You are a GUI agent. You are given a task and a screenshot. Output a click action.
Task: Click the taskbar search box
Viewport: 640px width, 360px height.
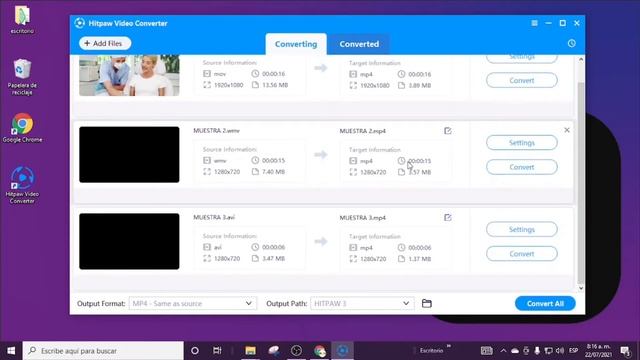[x=103, y=351]
